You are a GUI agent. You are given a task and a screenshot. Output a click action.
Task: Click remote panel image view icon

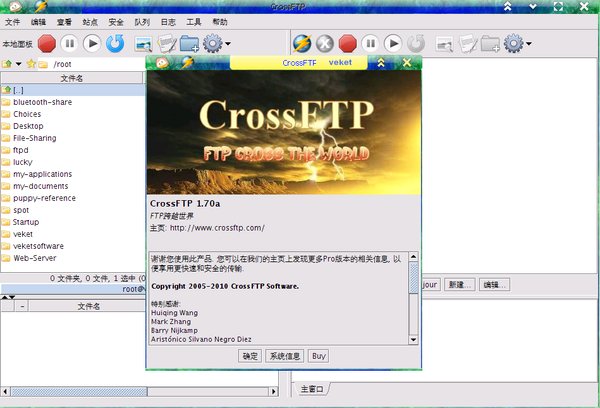(445, 44)
